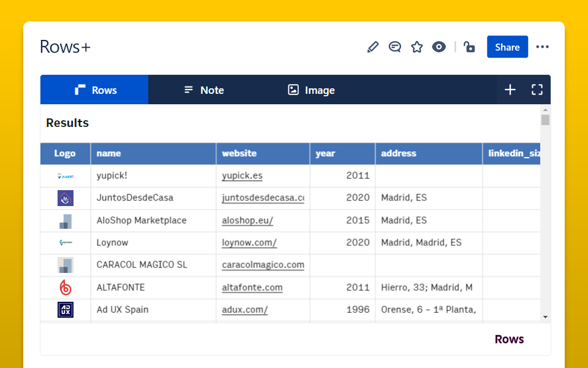Image resolution: width=588 pixels, height=368 pixels.
Task: Enter fullscreen with the expand icon
Action: [x=537, y=90]
